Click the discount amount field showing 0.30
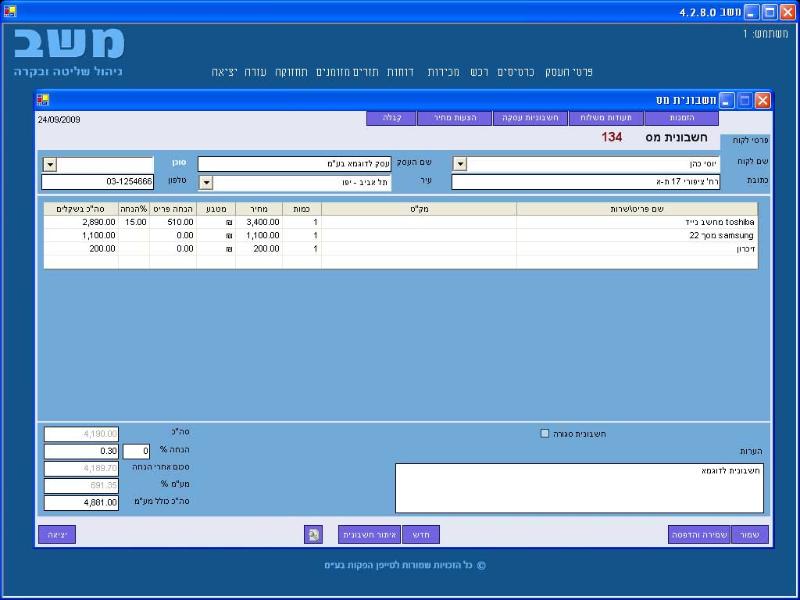This screenshot has width=800, height=600. 81,451
